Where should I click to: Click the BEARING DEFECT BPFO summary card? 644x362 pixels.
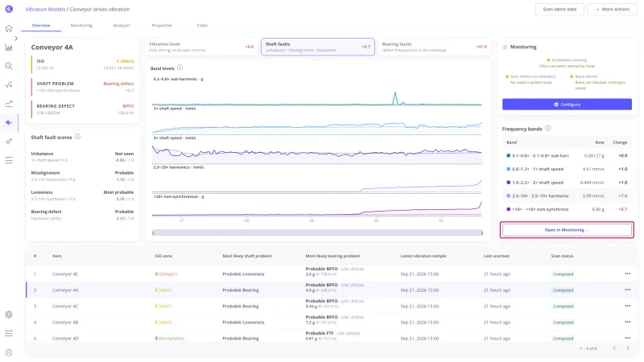pyautogui.click(x=83, y=109)
